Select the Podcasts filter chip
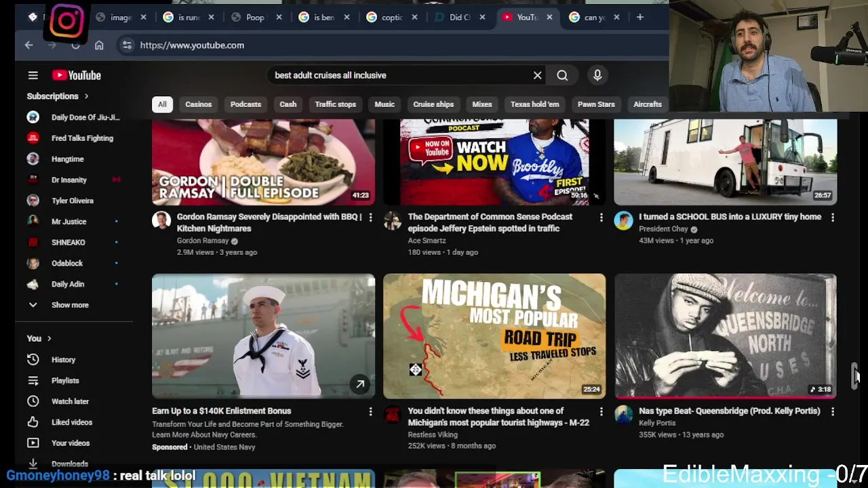Image resolution: width=868 pixels, height=488 pixels. (245, 104)
